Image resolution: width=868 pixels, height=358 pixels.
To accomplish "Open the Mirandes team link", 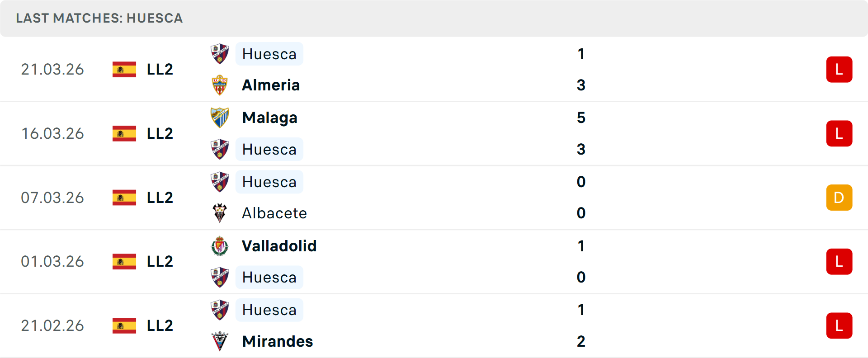I will pyautogui.click(x=277, y=341).
